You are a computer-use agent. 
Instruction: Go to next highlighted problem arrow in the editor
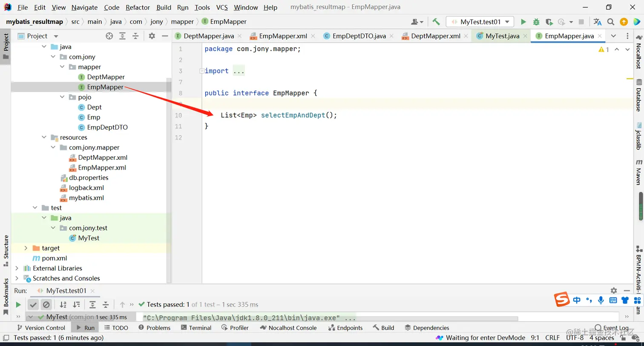tap(627, 49)
